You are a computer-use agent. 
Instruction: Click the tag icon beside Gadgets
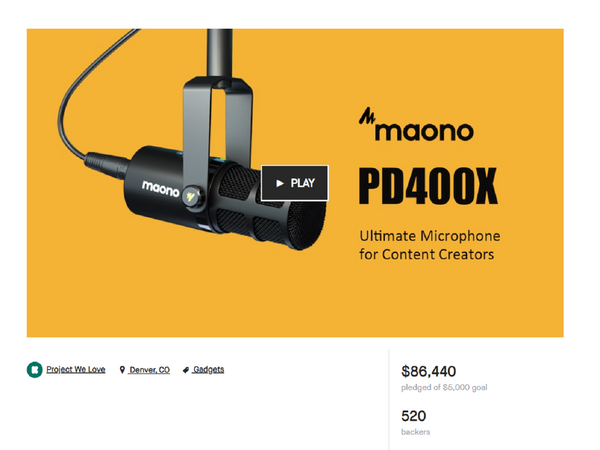coord(186,370)
